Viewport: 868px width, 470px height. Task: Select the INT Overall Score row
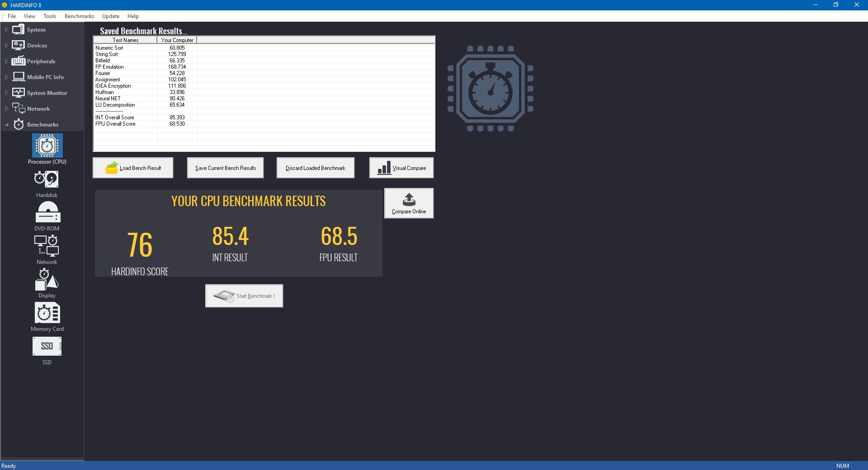[264, 117]
